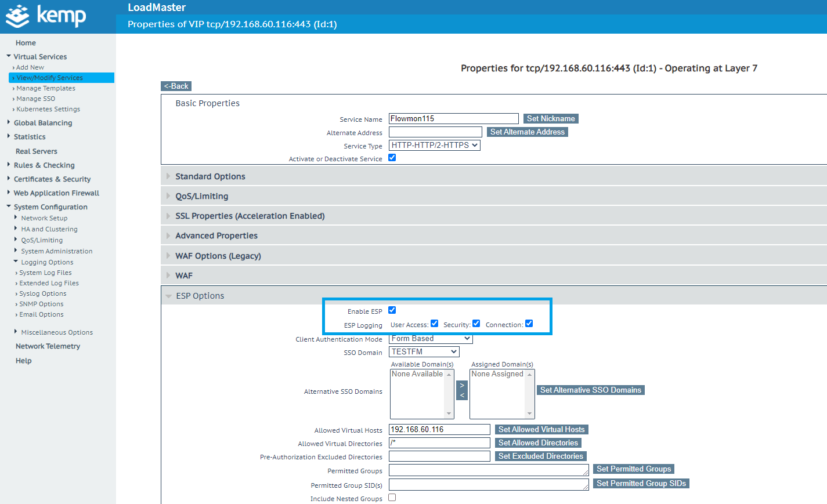Go to Real Servers menu item
Viewport: 827px width, 504px height.
click(37, 151)
